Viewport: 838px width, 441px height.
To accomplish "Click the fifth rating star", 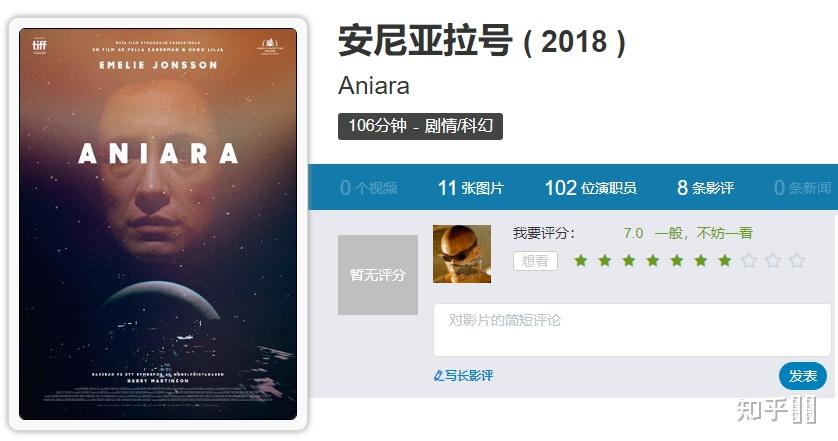I will click(x=677, y=260).
